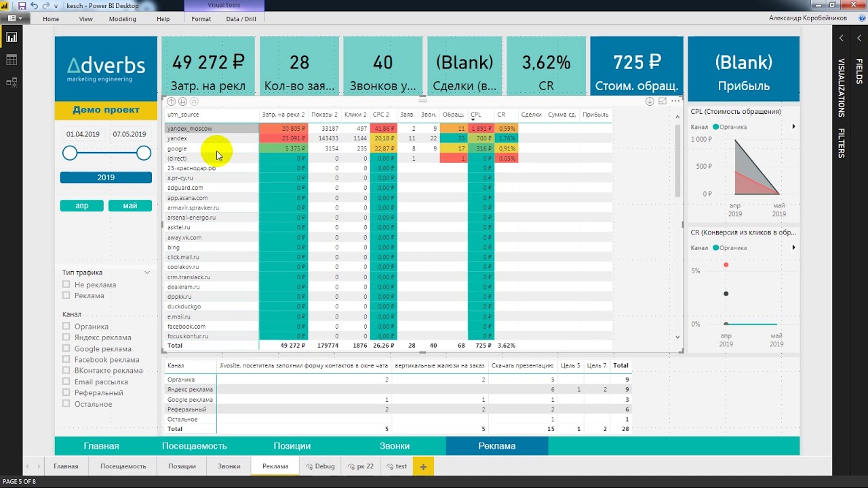Screen dimensions: 868x488
Task: Open the Format ribbon tab
Action: (201, 19)
